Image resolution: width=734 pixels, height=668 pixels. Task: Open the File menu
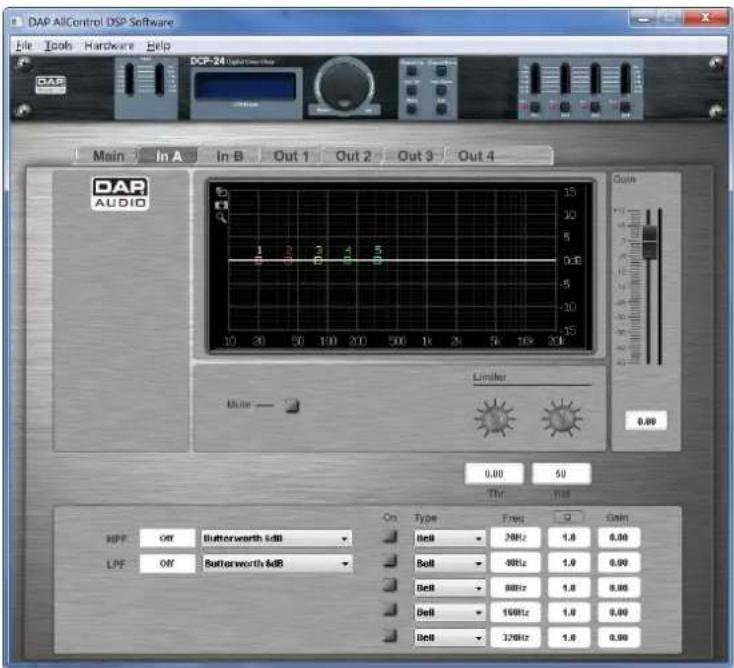[x=24, y=46]
